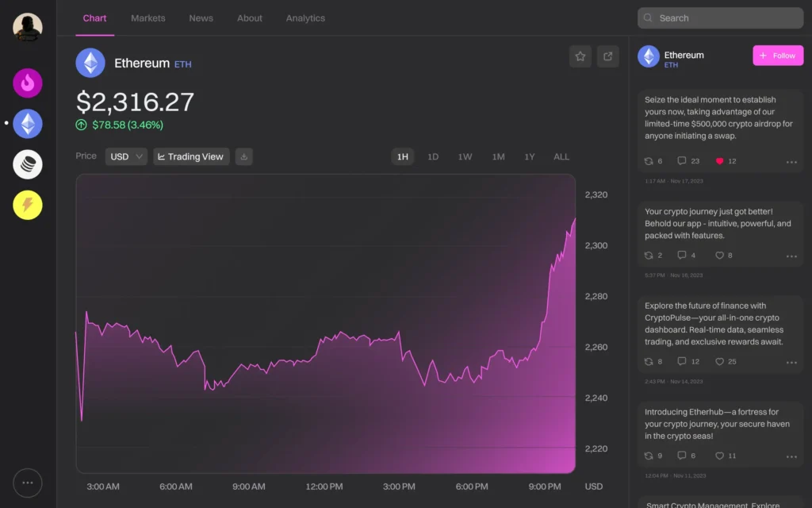The width and height of the screenshot is (812, 508).
Task: Click the 'Explore the future of finance' post text
Action: [714, 324]
